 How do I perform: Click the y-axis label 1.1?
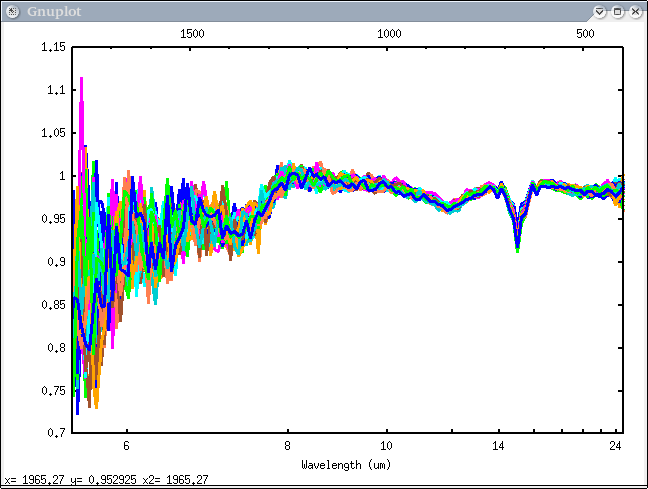tap(56, 90)
